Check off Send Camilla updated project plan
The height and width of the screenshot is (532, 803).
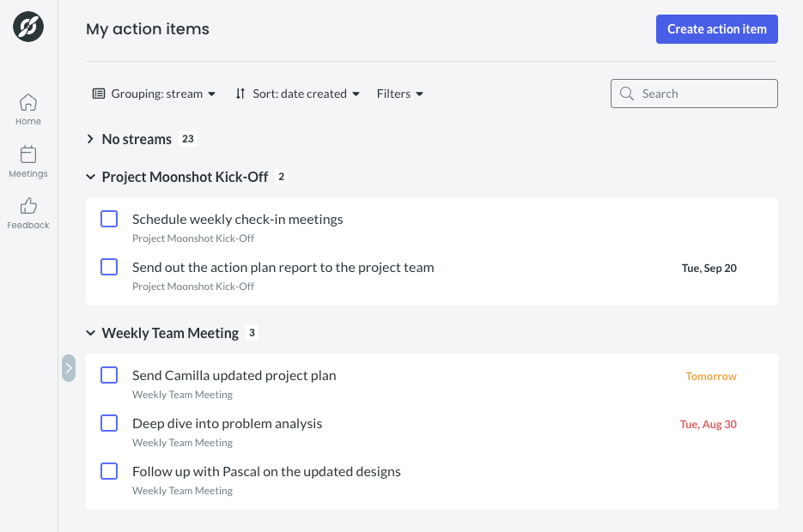tap(109, 375)
